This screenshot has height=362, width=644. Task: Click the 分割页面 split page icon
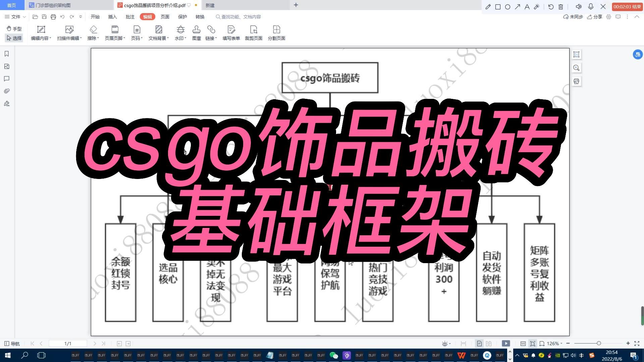276,33
